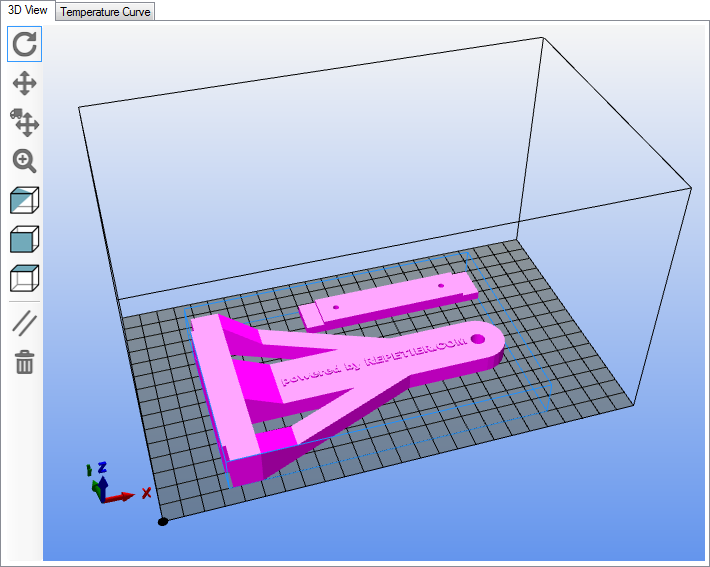Select the Rotate view tool

24,44
